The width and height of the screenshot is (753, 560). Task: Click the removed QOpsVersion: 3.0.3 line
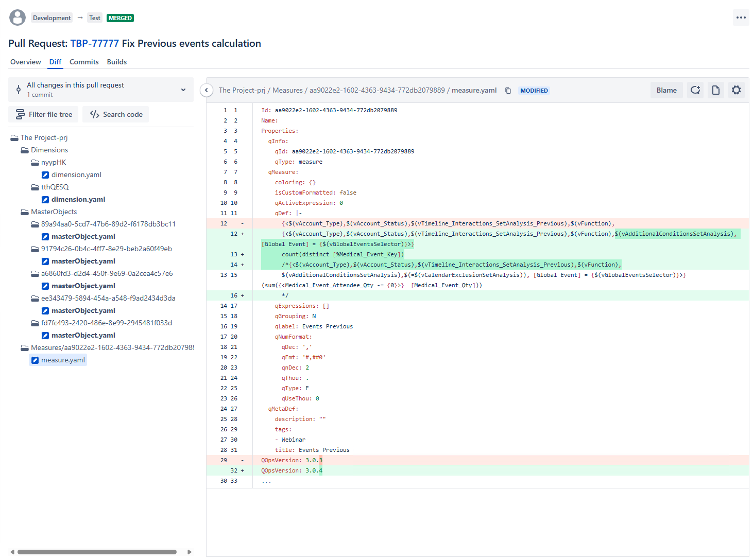(x=477, y=460)
